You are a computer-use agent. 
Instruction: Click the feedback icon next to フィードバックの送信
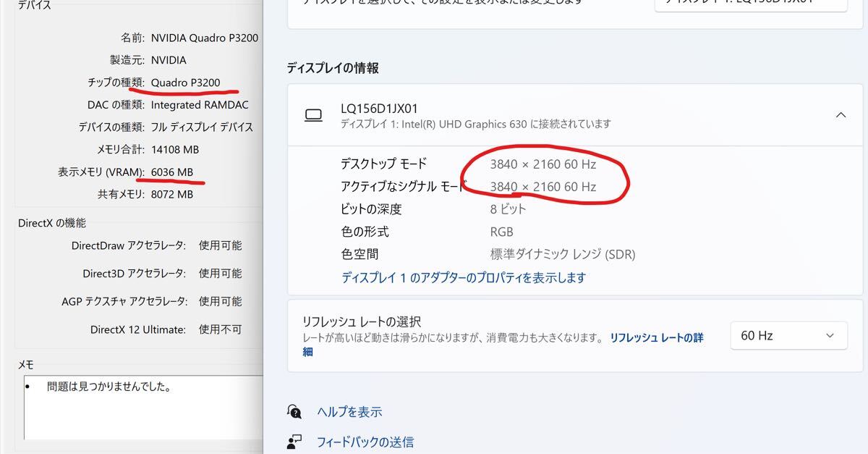click(x=294, y=442)
